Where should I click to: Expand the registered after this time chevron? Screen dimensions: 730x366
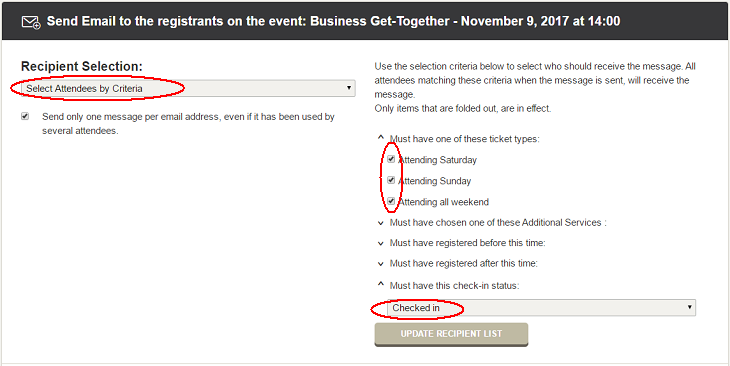[x=381, y=264]
